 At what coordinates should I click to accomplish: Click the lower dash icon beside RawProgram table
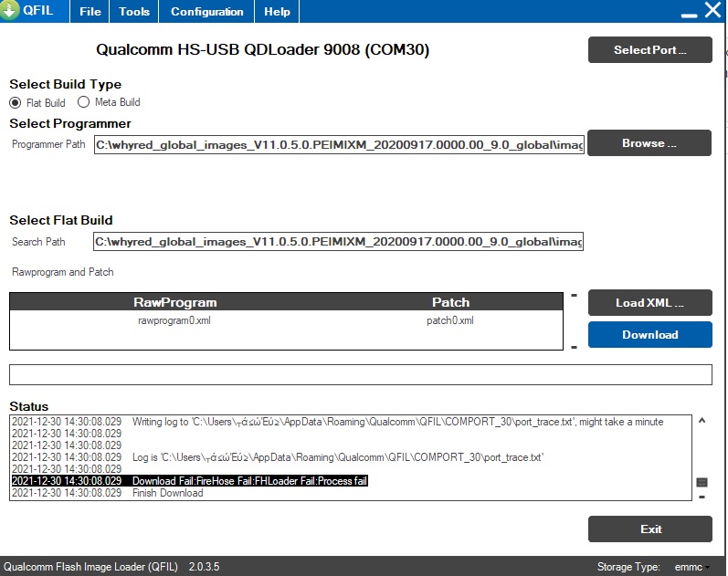(574, 347)
